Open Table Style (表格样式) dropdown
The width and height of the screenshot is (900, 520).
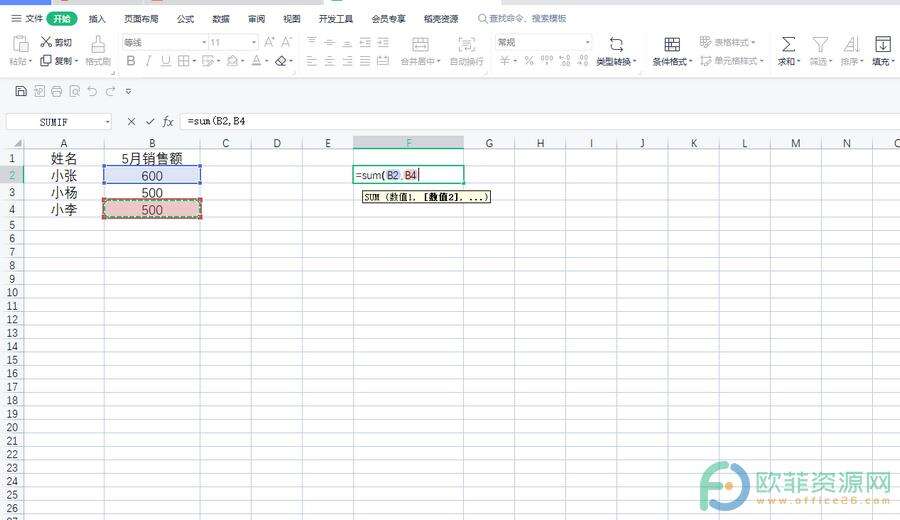pos(727,42)
